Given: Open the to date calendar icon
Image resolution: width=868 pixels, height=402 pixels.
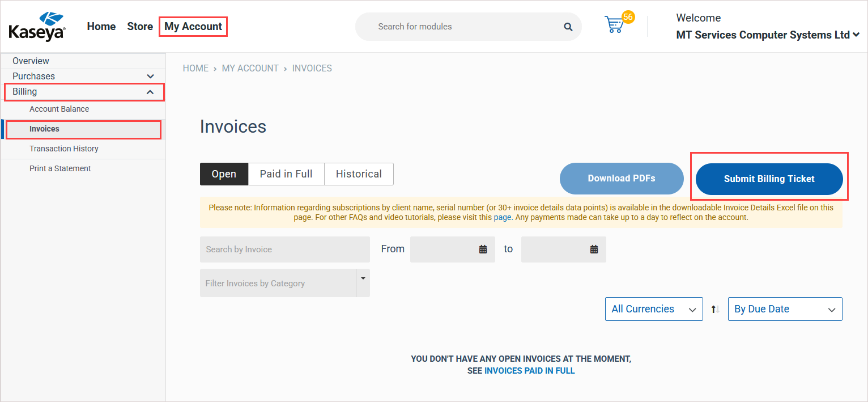Looking at the screenshot, I should [594, 249].
